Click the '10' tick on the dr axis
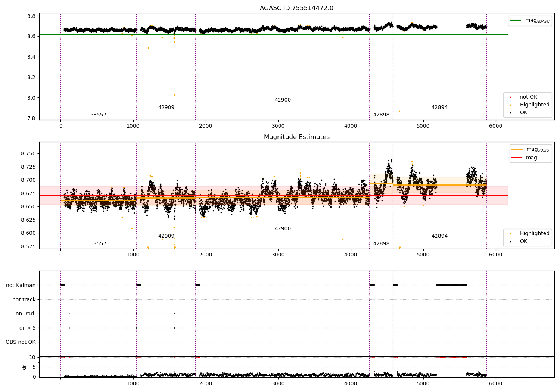Image resolution: width=560 pixels, height=392 pixels. tap(32, 358)
